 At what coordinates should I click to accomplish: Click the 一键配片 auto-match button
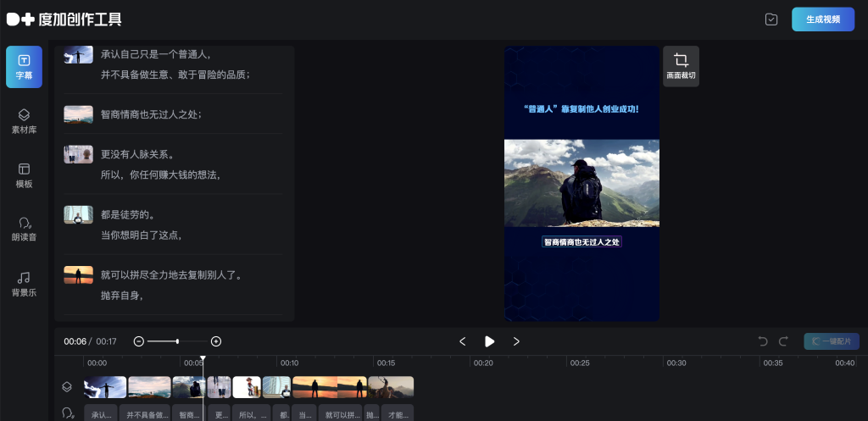[x=832, y=341]
